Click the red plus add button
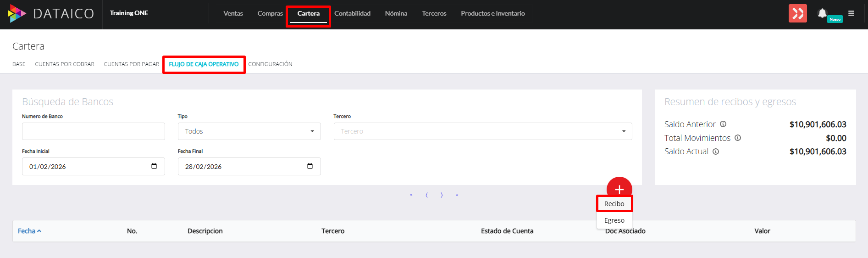 point(619,189)
